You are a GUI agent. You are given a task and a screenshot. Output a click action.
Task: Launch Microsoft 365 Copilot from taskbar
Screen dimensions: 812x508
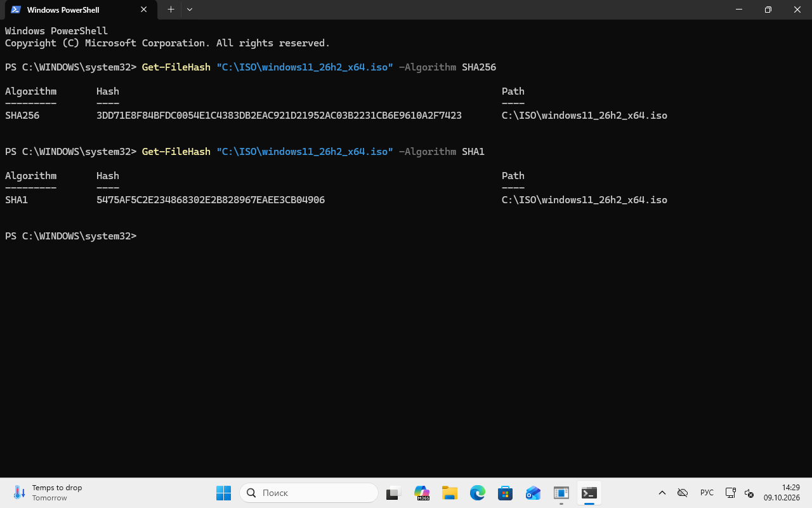422,493
